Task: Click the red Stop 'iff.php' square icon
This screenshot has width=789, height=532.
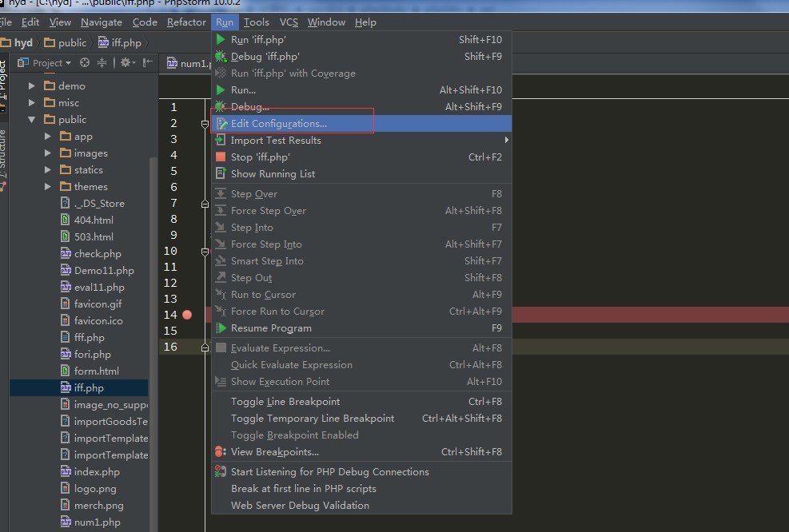Action: pyautogui.click(x=221, y=157)
